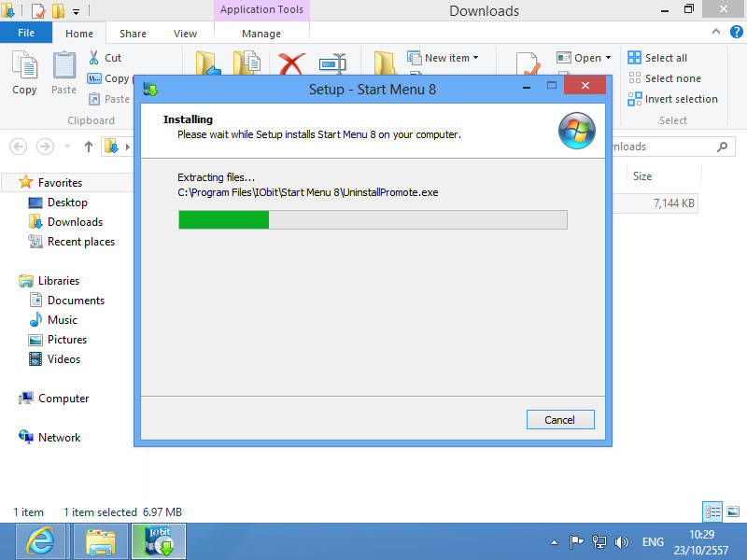
Task: Collapse the ribbon with the chevron
Action: (x=715, y=32)
